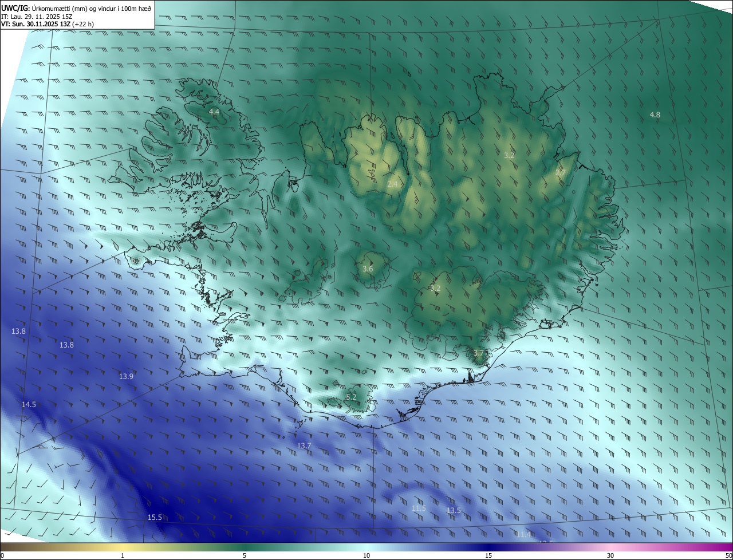Screen dimensions: 733x560
Task: Click the 2.7 value label
Action: [x=561, y=172]
